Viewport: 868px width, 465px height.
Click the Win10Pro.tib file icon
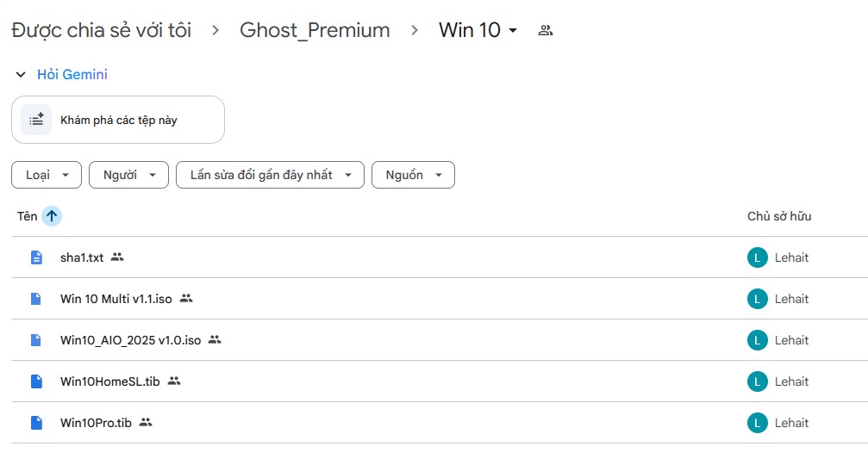pyautogui.click(x=36, y=423)
